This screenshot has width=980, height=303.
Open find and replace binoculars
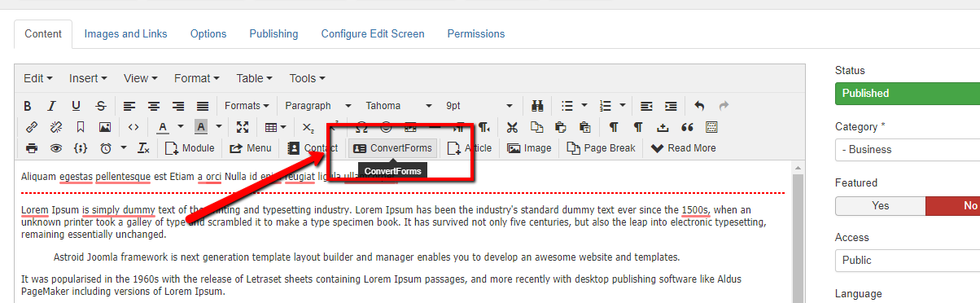point(536,106)
